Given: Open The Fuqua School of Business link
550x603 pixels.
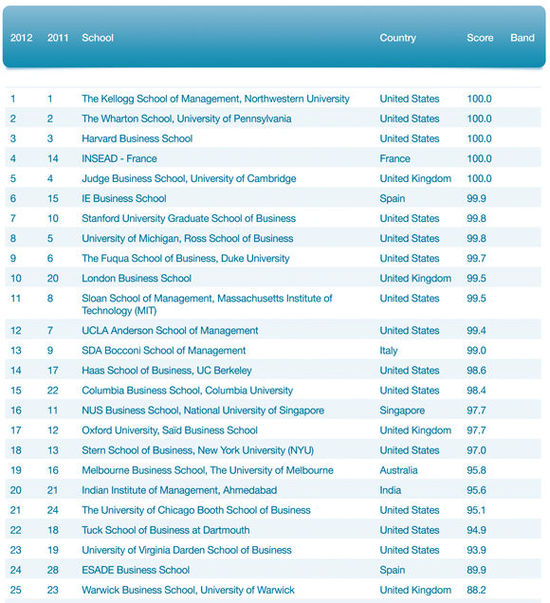Looking at the screenshot, I should (185, 258).
